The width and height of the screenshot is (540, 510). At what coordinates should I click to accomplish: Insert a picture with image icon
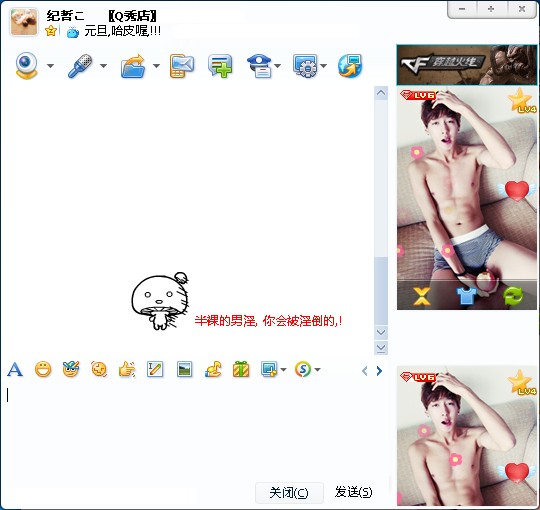coord(184,370)
